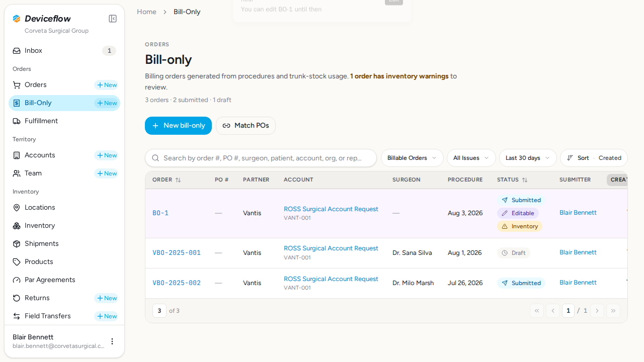The height and width of the screenshot is (362, 644).
Task: Click the CREATED column header
Action: pyautogui.click(x=617, y=180)
